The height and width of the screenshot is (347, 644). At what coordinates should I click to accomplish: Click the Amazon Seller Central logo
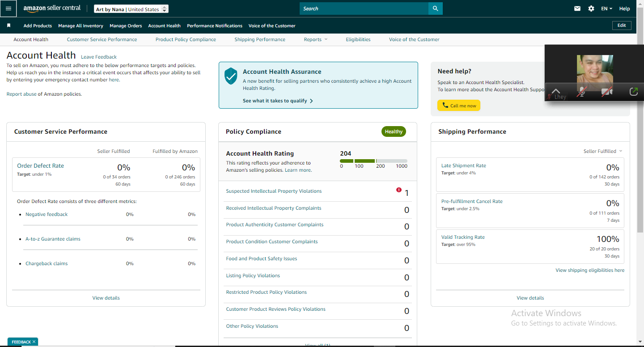(52, 8)
